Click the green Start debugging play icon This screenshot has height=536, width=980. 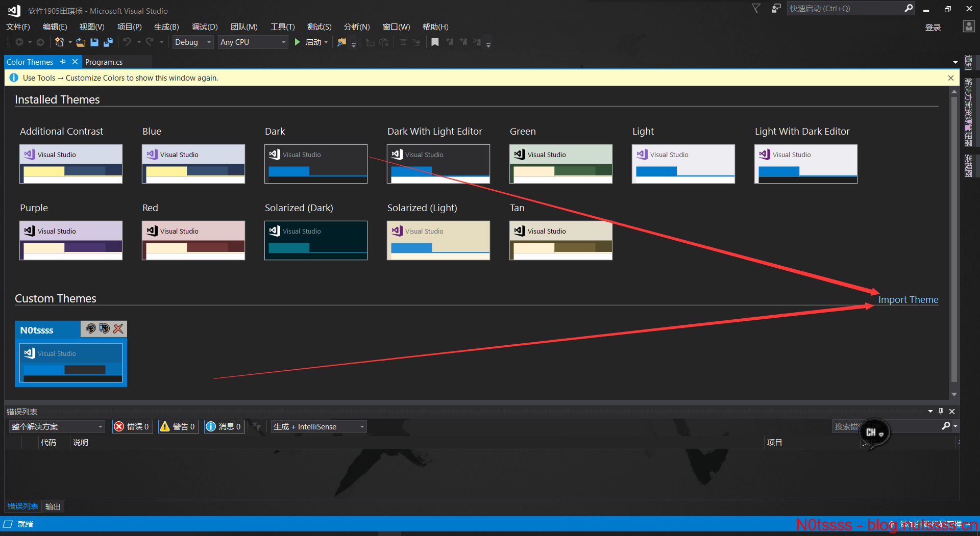297,42
